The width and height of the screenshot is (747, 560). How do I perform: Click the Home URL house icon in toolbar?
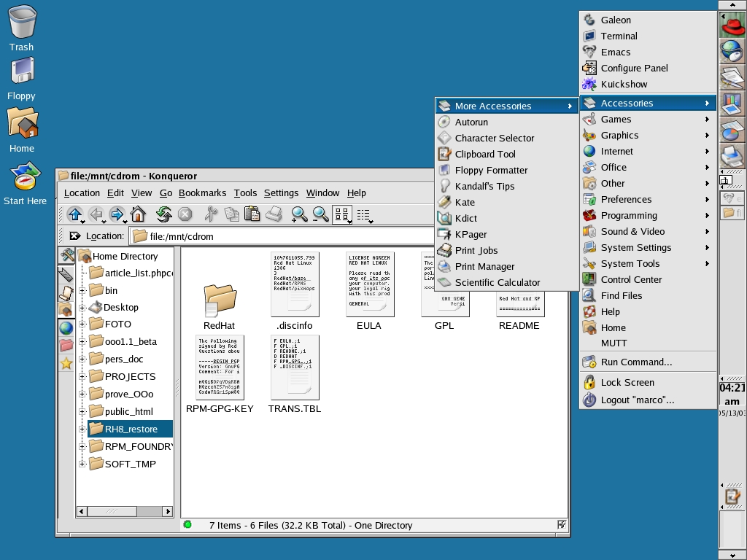(138, 214)
